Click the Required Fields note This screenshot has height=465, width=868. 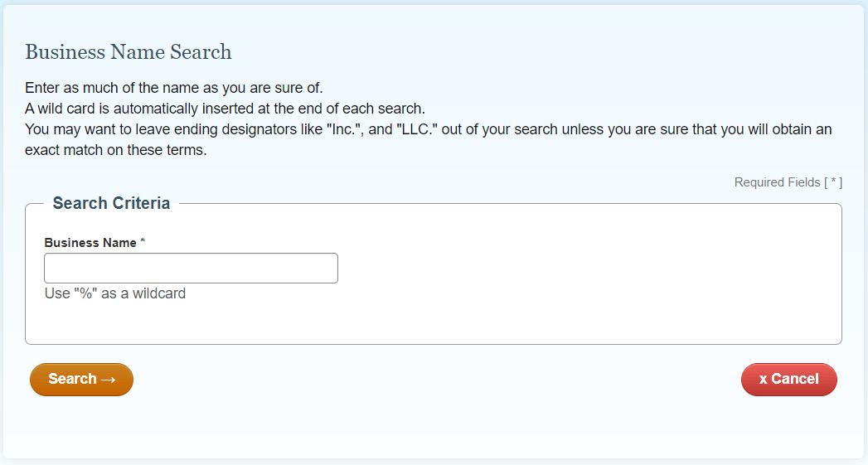pyautogui.click(x=788, y=182)
